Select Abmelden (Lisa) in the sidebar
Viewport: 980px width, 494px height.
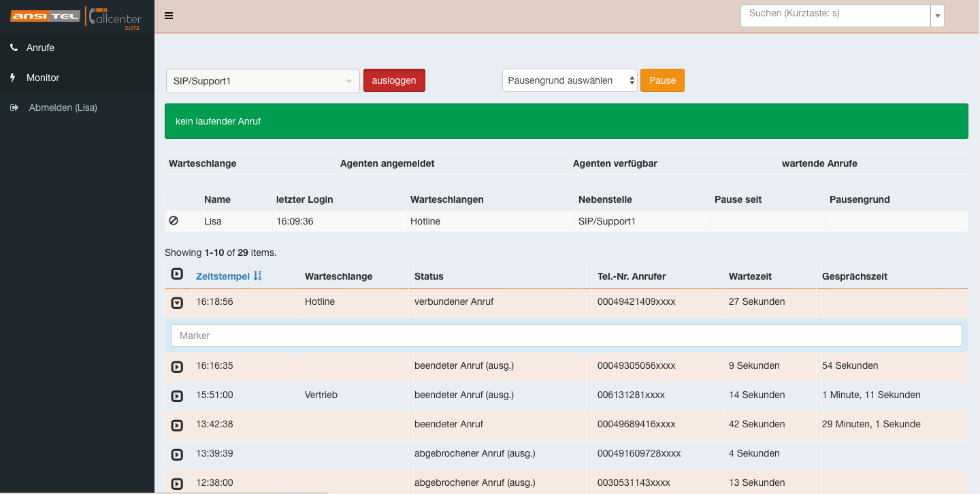click(63, 108)
